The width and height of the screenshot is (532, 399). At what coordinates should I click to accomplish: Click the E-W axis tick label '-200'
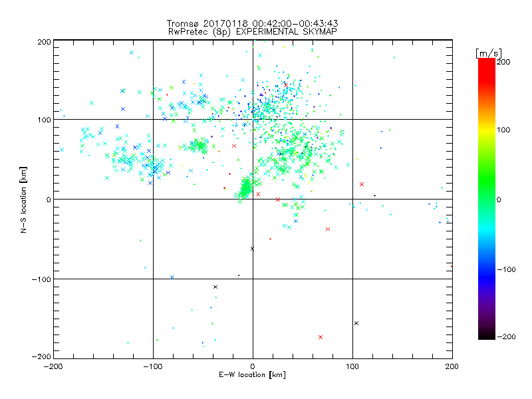click(x=53, y=366)
